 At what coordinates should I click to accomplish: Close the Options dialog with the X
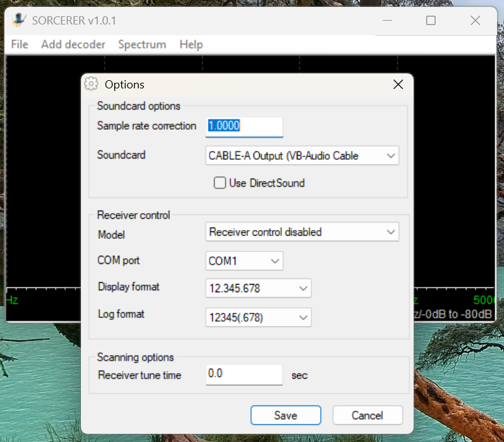coord(398,85)
